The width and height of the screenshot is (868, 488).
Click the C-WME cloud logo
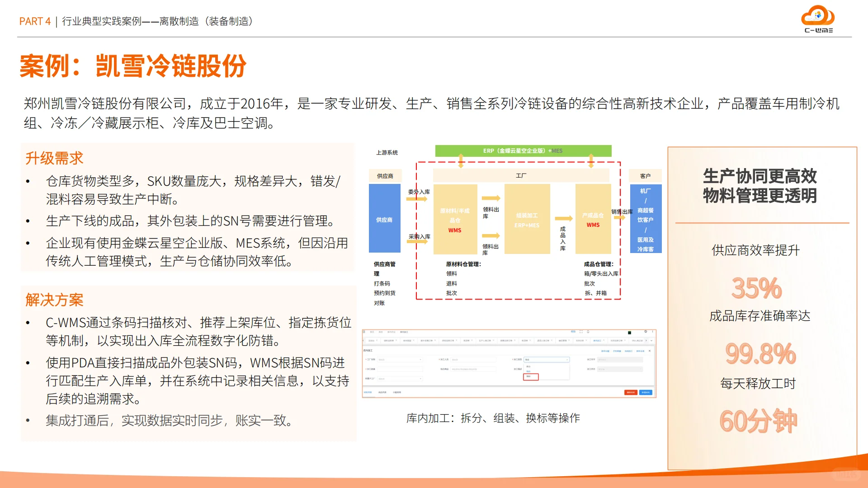coord(818,19)
